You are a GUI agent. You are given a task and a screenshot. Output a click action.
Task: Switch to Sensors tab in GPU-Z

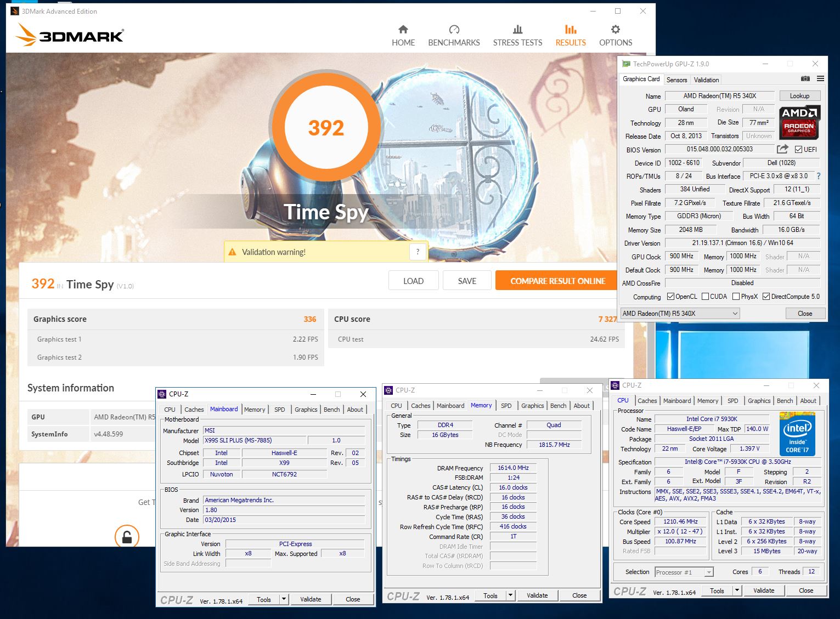tap(676, 80)
